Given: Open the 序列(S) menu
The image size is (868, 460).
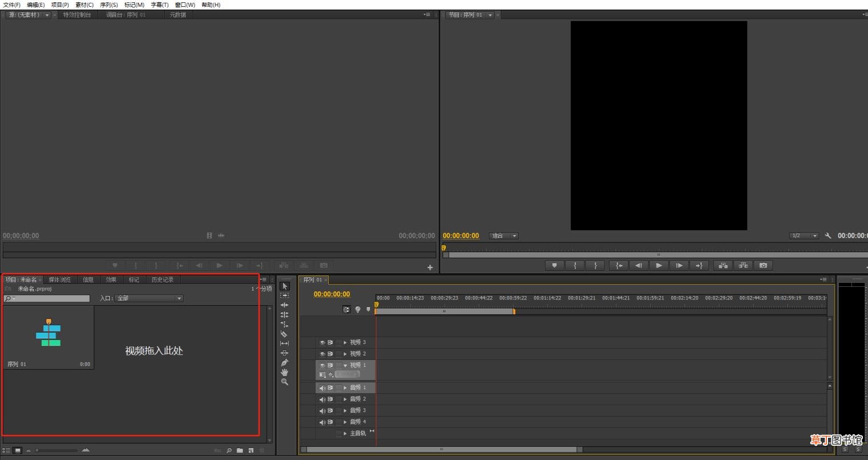Looking at the screenshot, I should [109, 5].
